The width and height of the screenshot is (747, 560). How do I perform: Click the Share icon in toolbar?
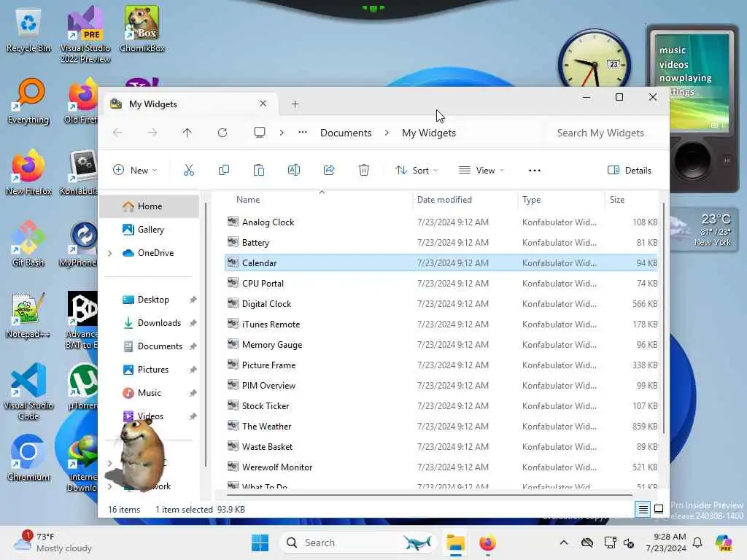tap(329, 170)
